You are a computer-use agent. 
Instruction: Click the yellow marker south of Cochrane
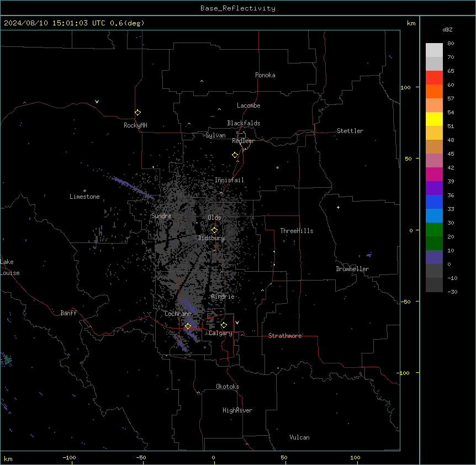click(188, 326)
